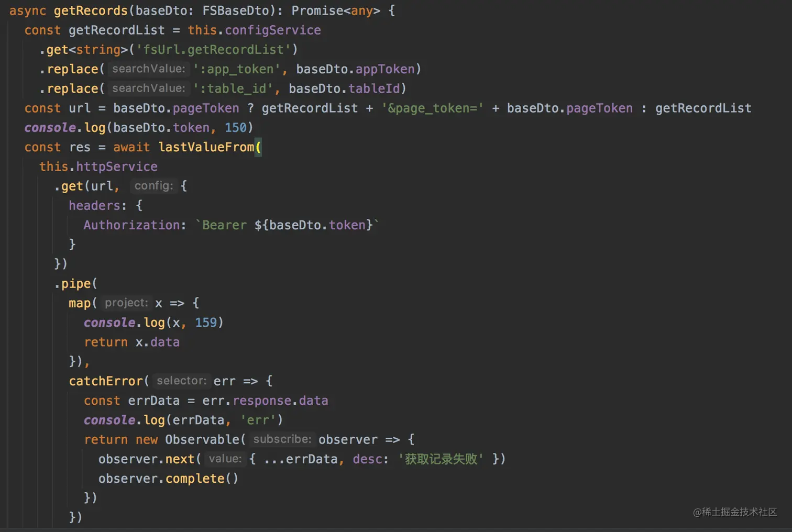
Task: Click the .pipe( call
Action: tap(75, 284)
